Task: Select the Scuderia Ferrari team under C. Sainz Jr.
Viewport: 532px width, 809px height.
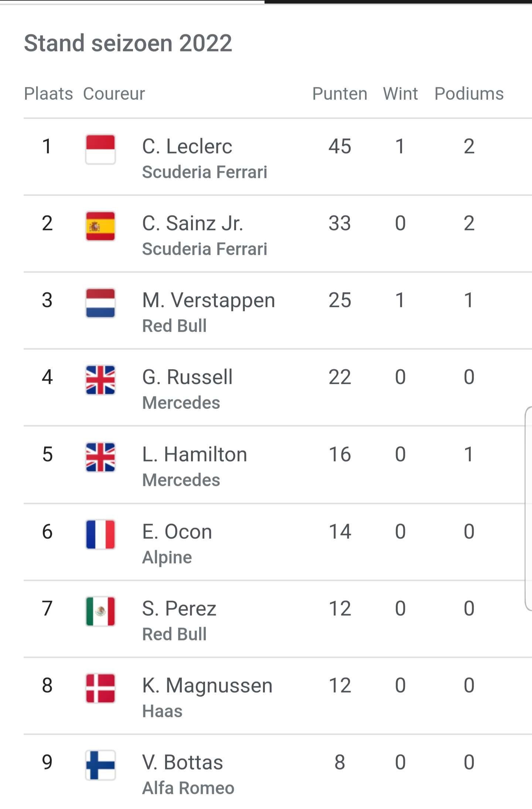Action: 205,249
